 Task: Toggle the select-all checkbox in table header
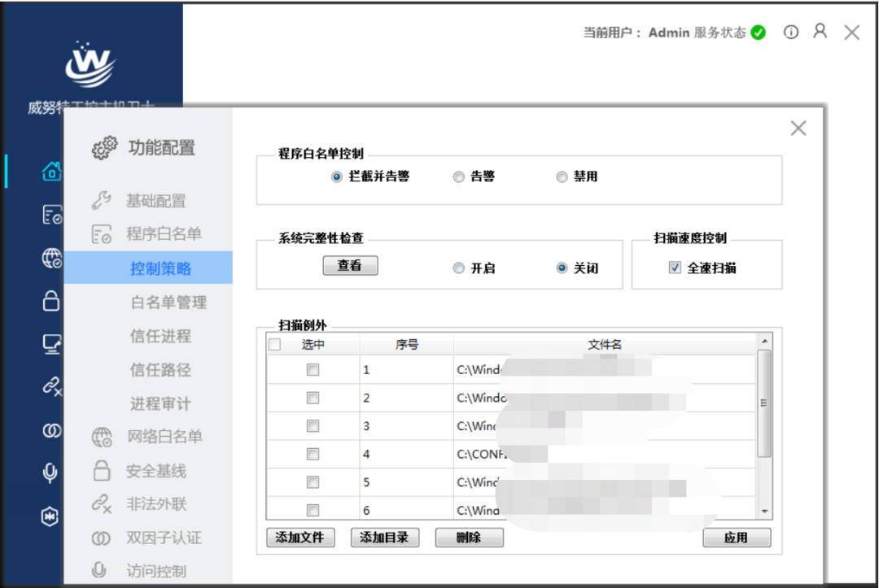pyautogui.click(x=275, y=344)
